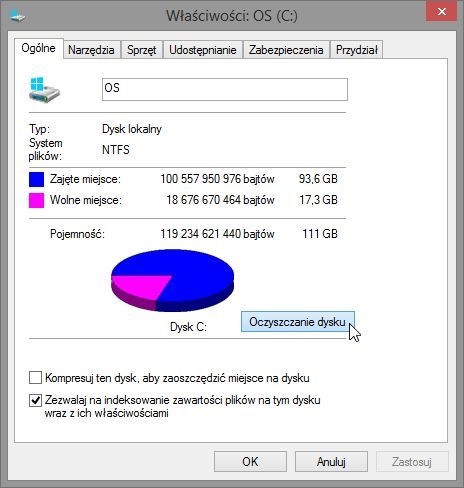Click the drive icon in the title bar
Image resolution: width=464 pixels, height=488 pixels.
click(x=18, y=16)
